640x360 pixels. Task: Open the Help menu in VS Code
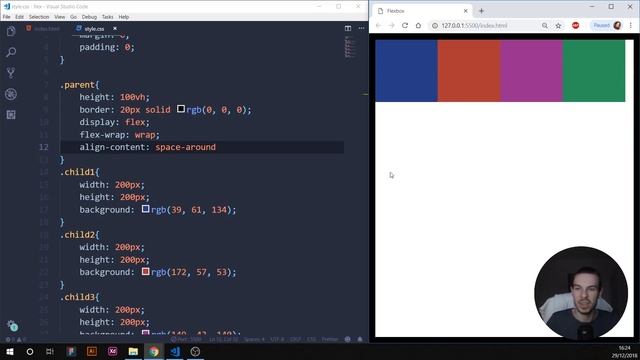point(124,17)
